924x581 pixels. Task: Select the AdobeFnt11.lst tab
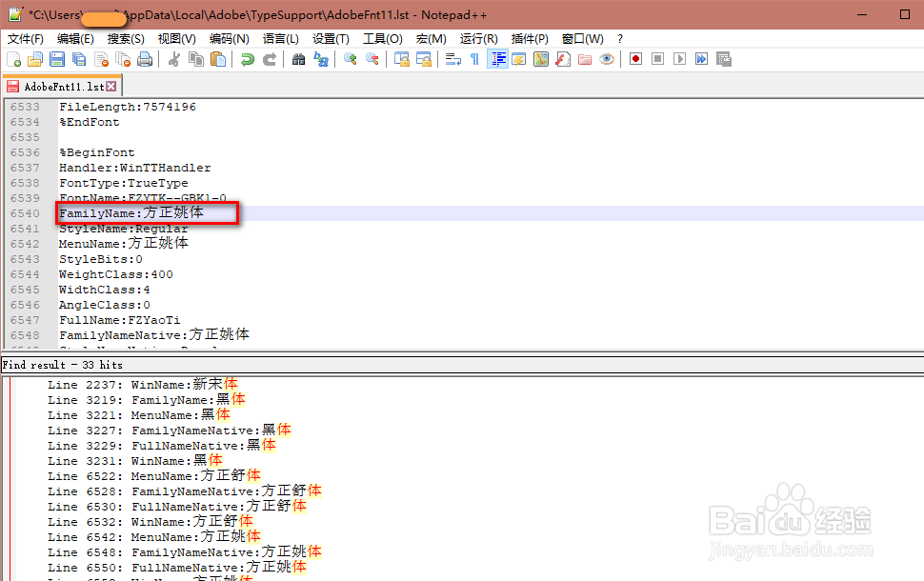pyautogui.click(x=63, y=87)
